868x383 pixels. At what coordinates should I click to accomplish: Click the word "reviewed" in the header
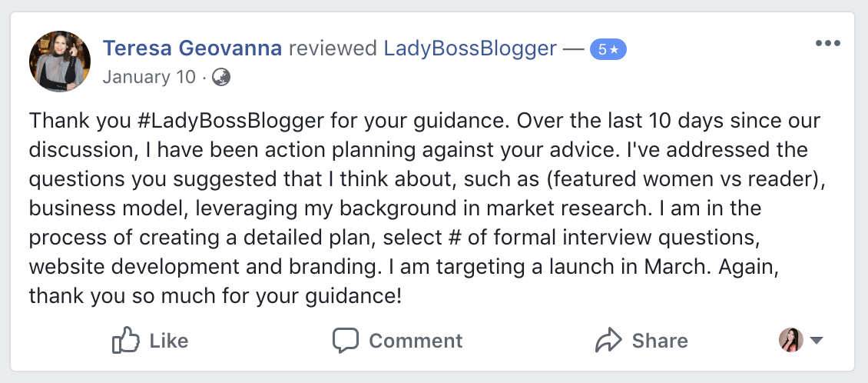click(x=333, y=48)
